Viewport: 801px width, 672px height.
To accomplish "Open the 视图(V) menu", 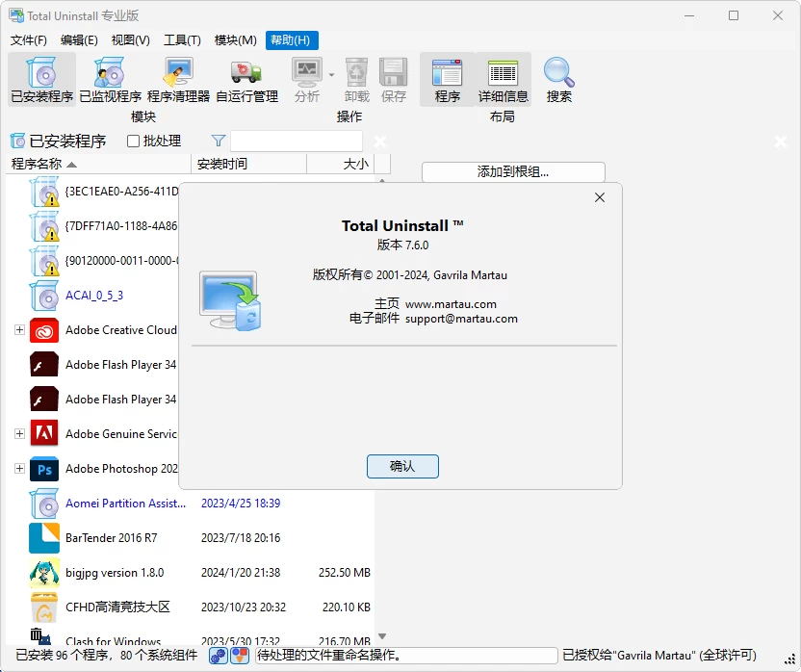I will [131, 40].
